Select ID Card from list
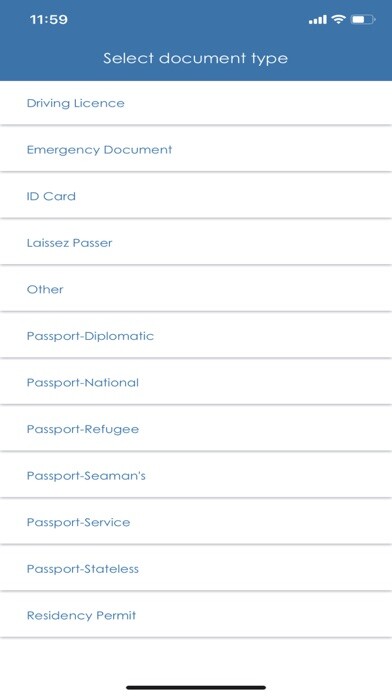 [196, 196]
